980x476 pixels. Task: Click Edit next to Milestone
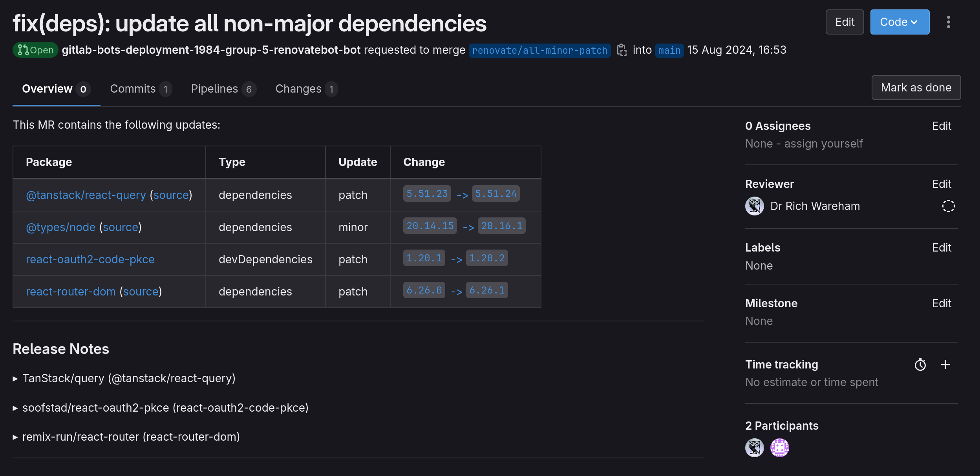tap(942, 303)
